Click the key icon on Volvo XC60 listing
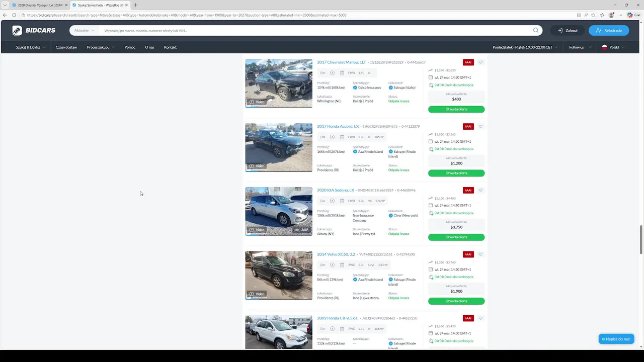 tap(323, 264)
